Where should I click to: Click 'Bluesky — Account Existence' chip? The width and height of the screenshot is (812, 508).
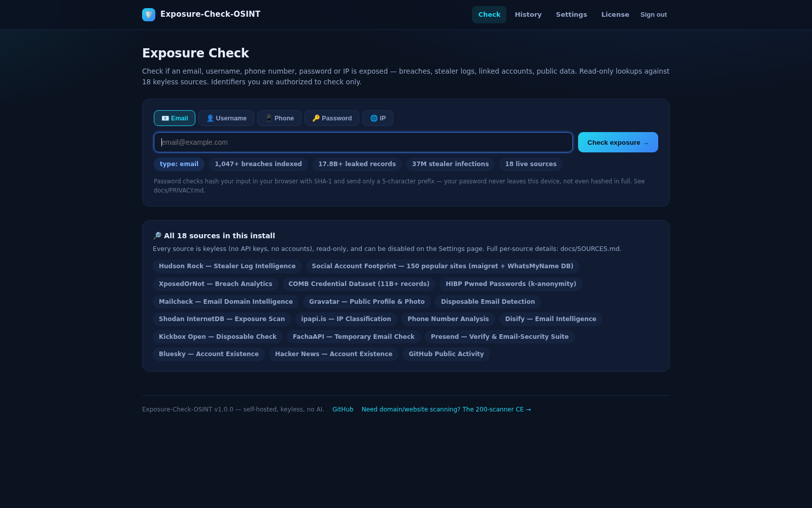209,354
